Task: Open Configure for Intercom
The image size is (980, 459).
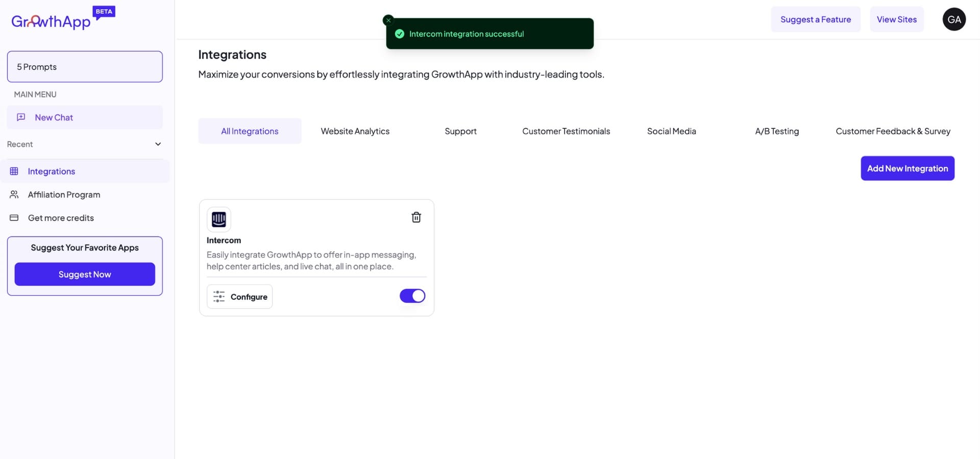Action: click(x=239, y=297)
